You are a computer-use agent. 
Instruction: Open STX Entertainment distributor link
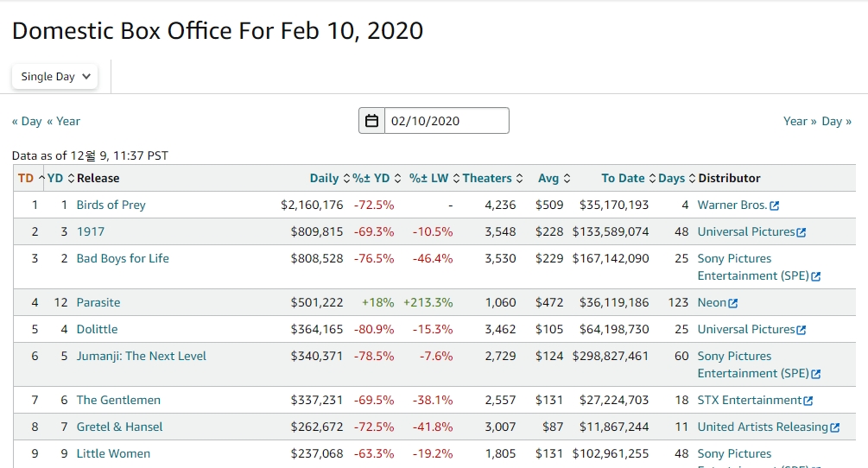pyautogui.click(x=750, y=400)
